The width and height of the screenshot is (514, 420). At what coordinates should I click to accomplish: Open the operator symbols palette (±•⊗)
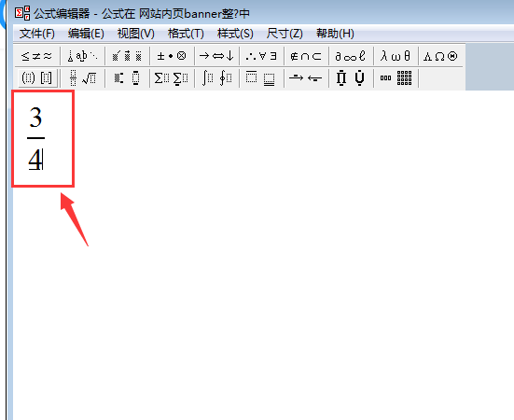tap(172, 56)
